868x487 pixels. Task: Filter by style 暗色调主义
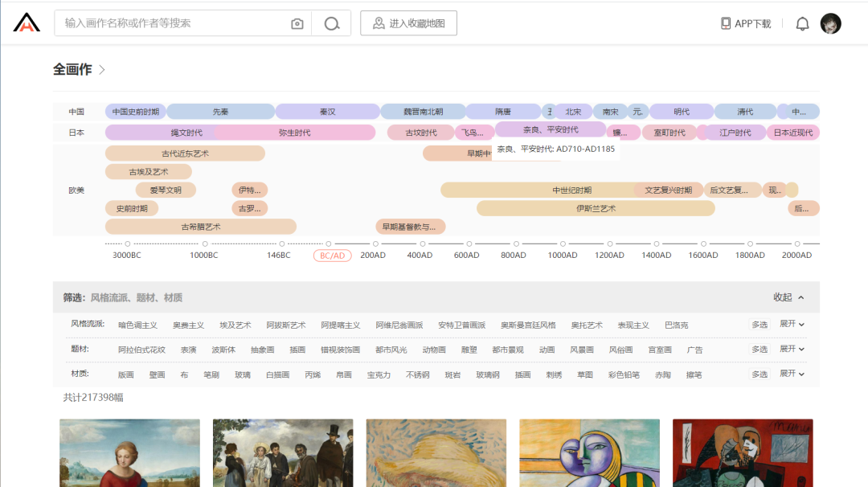pos(138,325)
